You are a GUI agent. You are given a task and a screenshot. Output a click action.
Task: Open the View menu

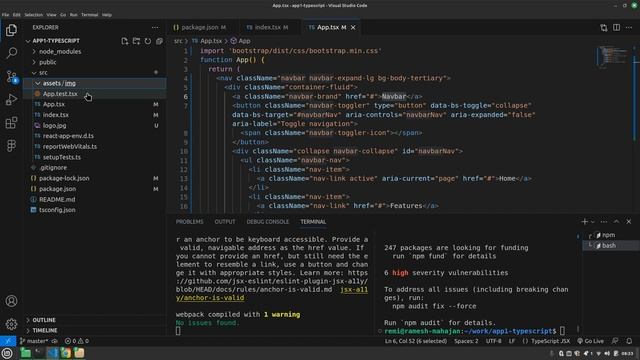(51, 15)
